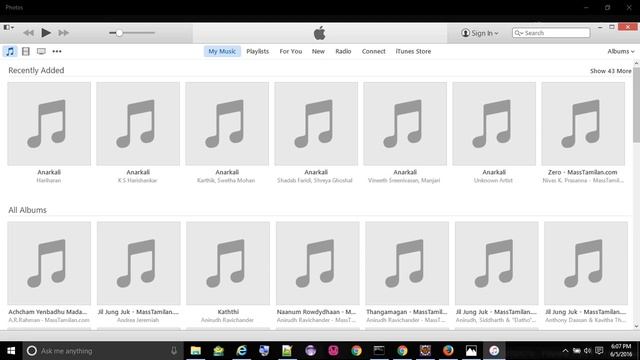Image resolution: width=640 pixels, height=360 pixels.
Task: Click the Previous track rewind button
Action: 28,33
